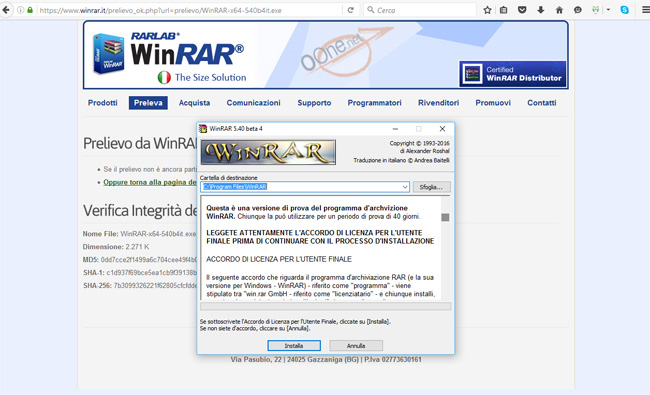Click the license text scrollbar thumb
Viewport: 650px width, 395px height.
click(x=445, y=217)
